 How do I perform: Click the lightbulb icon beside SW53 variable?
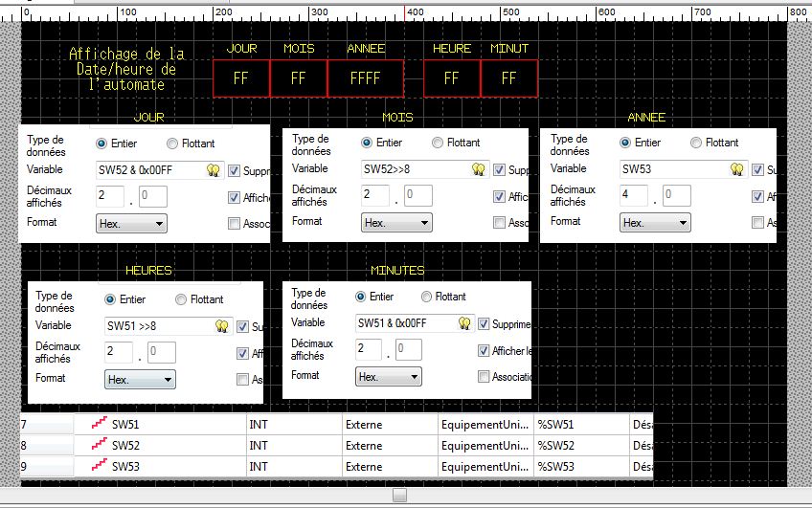pyautogui.click(x=736, y=169)
